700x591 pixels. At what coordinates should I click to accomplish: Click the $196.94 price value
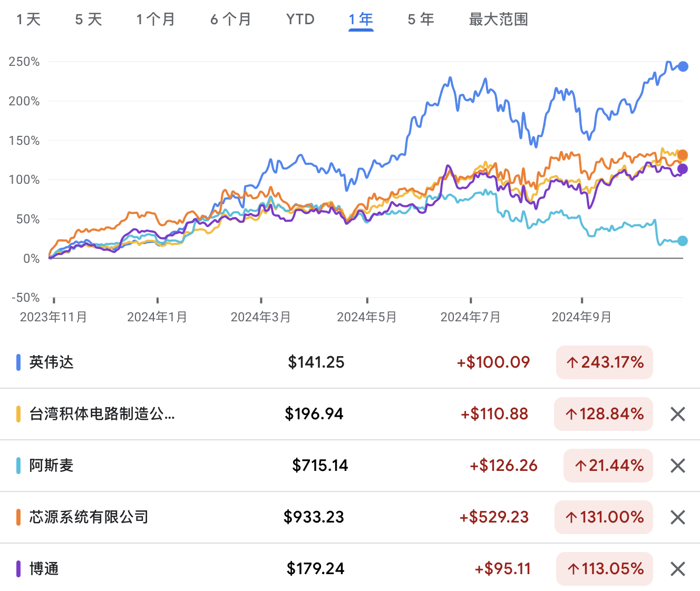[x=314, y=414]
